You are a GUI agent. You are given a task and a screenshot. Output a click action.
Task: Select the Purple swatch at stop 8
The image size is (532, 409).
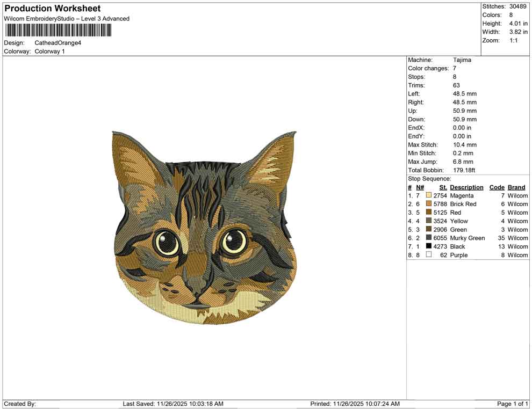click(x=429, y=255)
